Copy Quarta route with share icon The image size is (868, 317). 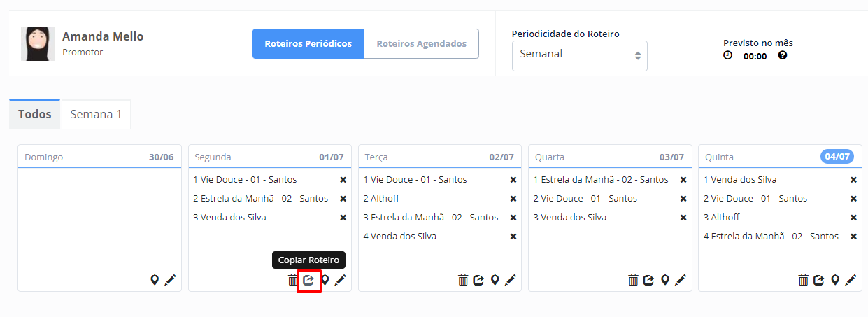(x=649, y=280)
